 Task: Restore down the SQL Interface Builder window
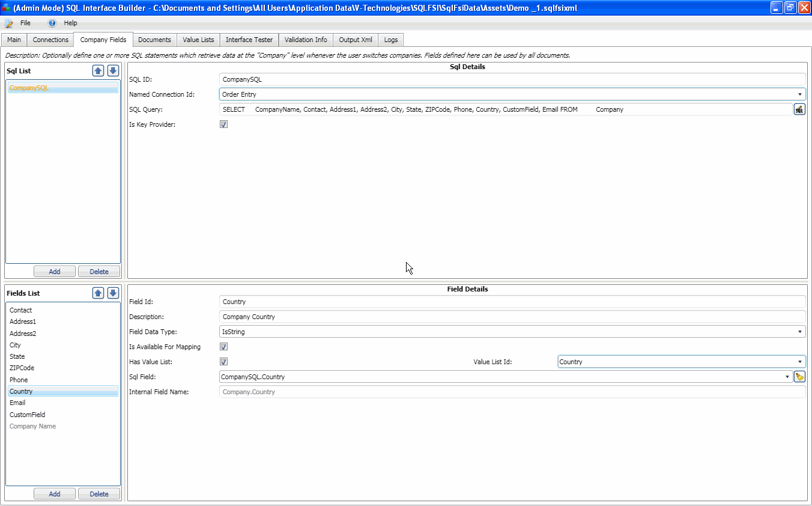[790, 8]
